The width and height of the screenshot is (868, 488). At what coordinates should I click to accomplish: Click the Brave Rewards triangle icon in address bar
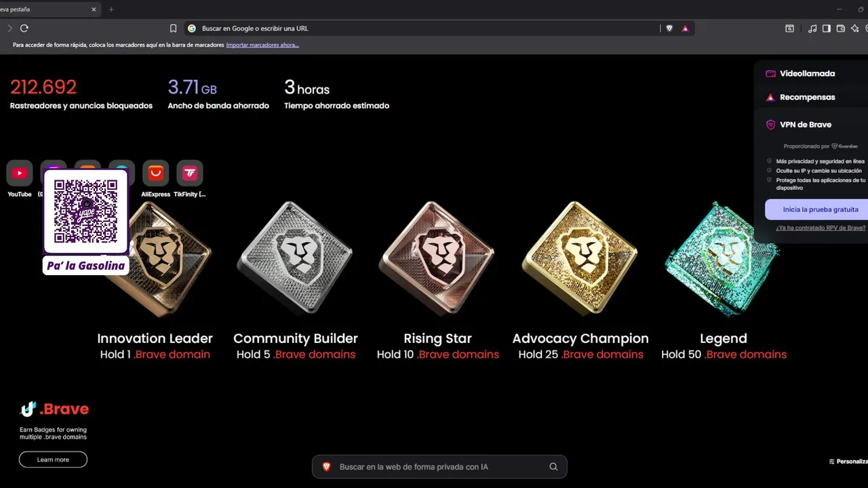click(685, 28)
